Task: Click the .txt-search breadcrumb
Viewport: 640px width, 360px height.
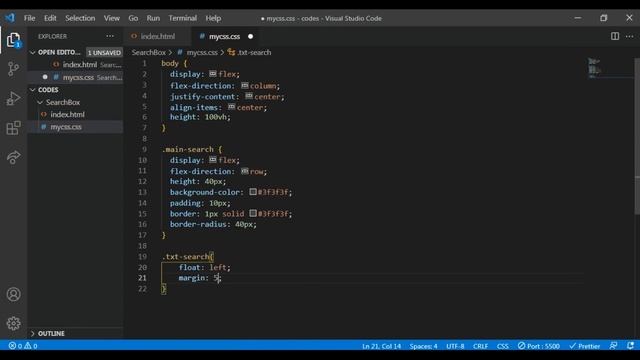Action: point(254,52)
